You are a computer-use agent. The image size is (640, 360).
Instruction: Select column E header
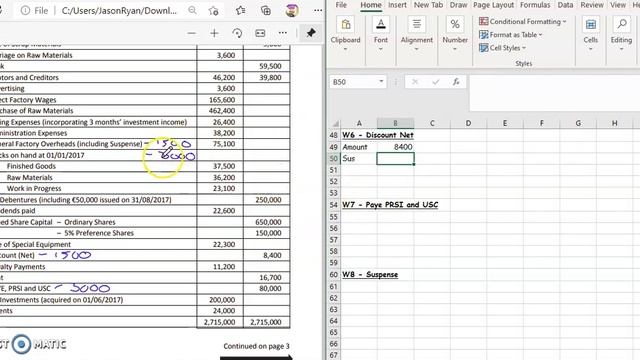[505, 123]
